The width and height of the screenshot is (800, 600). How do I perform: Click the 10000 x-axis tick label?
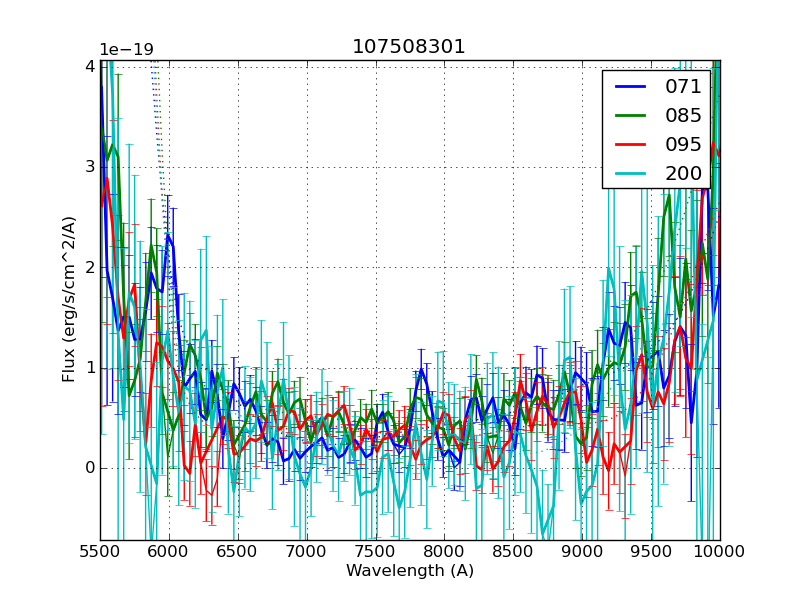point(720,552)
